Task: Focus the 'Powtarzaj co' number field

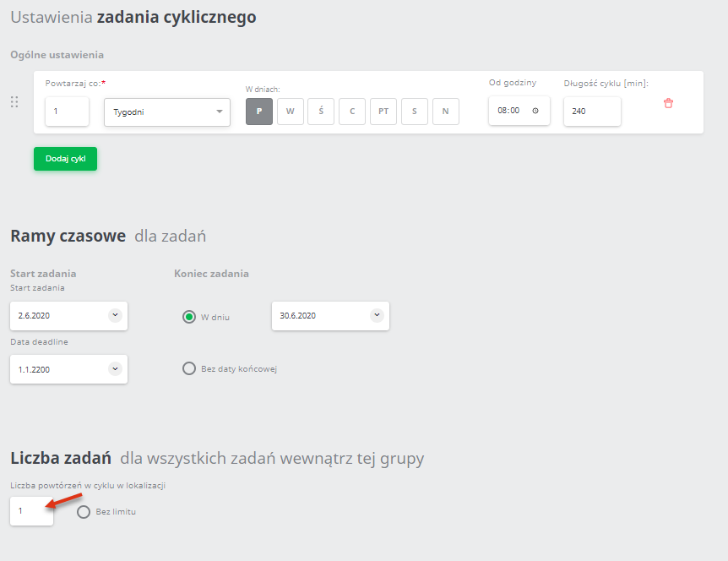Action: coord(67,112)
